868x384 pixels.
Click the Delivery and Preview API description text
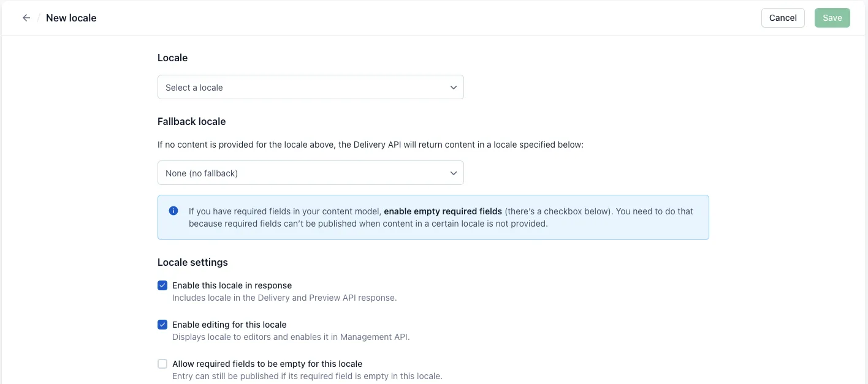(284, 298)
